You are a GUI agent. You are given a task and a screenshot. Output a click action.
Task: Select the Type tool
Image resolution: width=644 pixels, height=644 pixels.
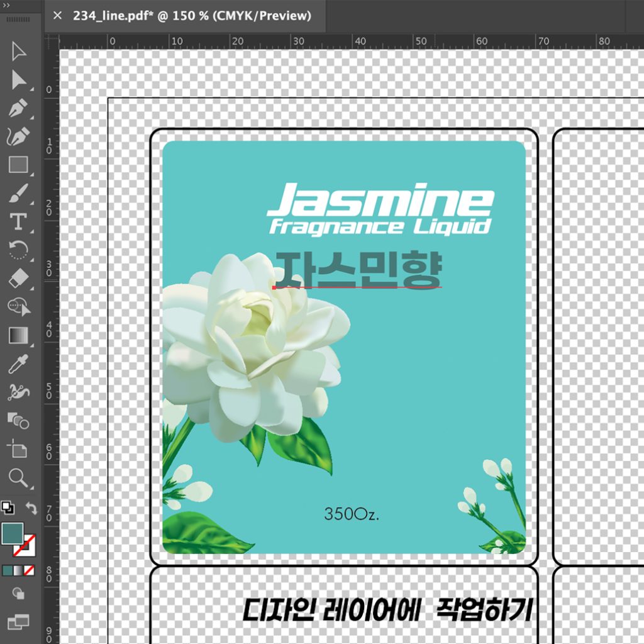(18, 222)
